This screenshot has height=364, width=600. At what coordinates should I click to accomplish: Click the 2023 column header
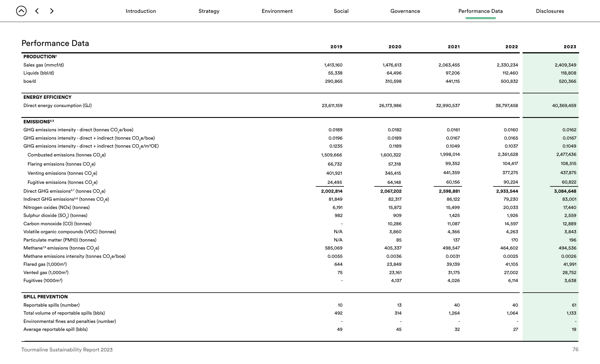570,47
